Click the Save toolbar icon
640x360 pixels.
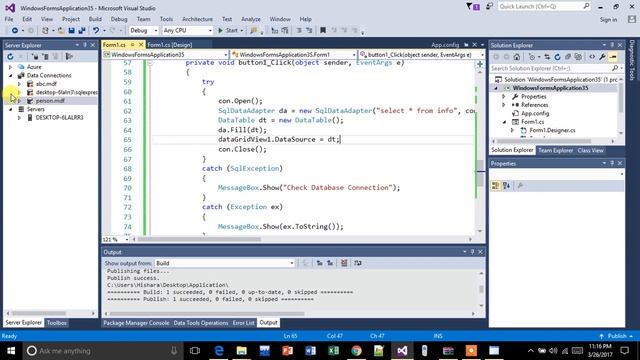(71, 30)
